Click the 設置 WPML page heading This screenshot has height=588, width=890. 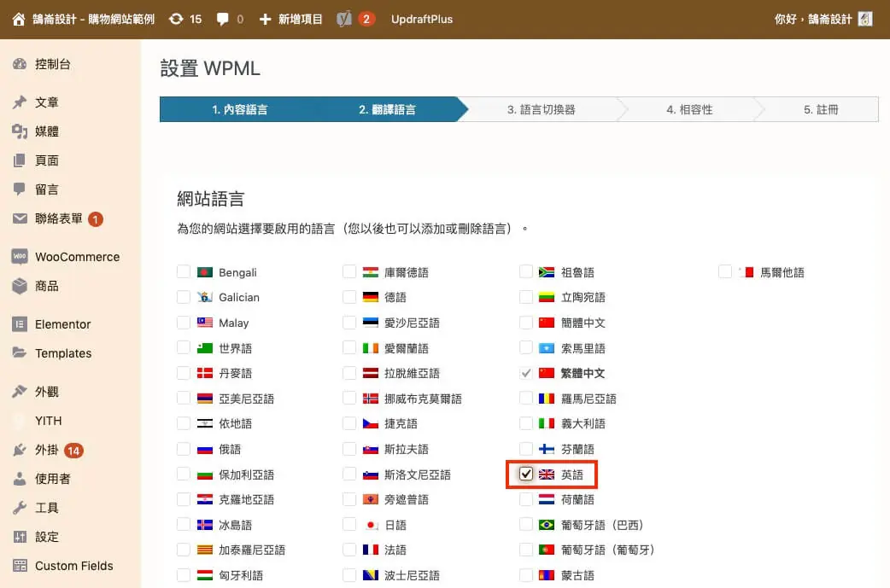tap(210, 68)
